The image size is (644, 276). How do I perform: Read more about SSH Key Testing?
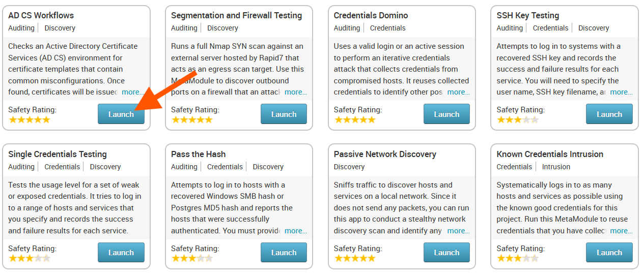click(621, 92)
